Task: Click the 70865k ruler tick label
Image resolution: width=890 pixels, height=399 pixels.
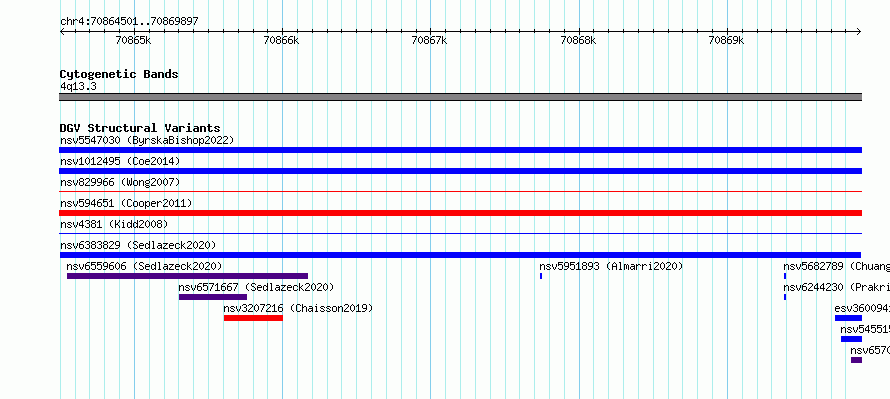Action: (133, 41)
